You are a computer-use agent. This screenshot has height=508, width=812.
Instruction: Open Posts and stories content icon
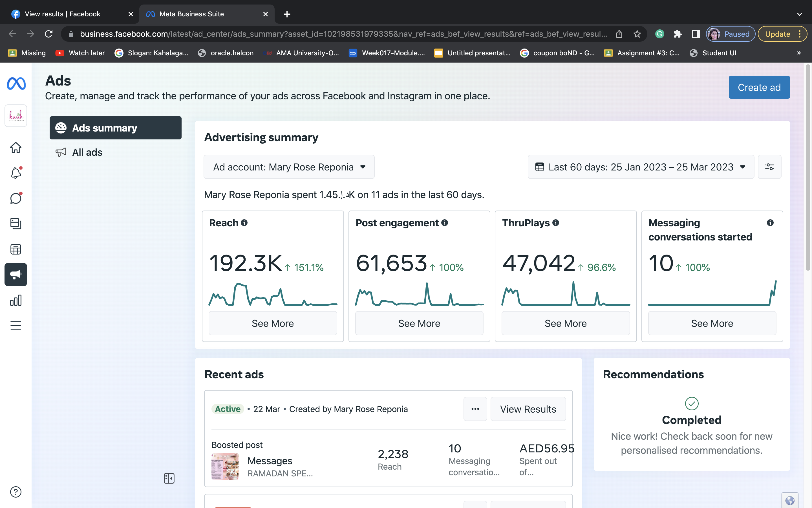(16, 224)
